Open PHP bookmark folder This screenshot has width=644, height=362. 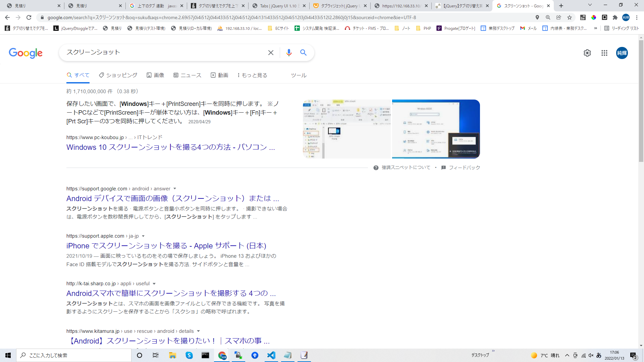pos(424,28)
